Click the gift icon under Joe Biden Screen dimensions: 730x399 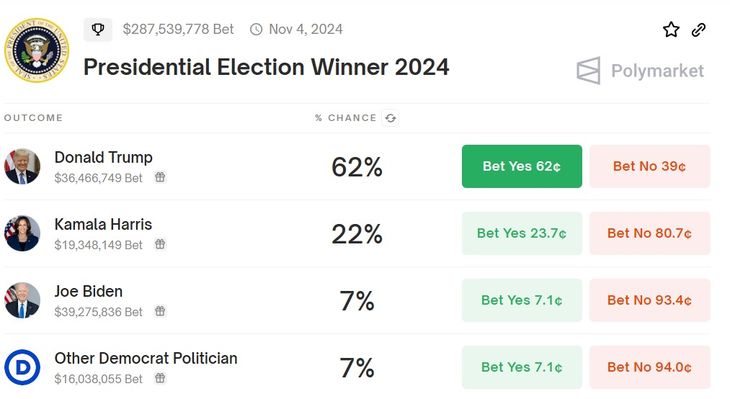click(160, 311)
